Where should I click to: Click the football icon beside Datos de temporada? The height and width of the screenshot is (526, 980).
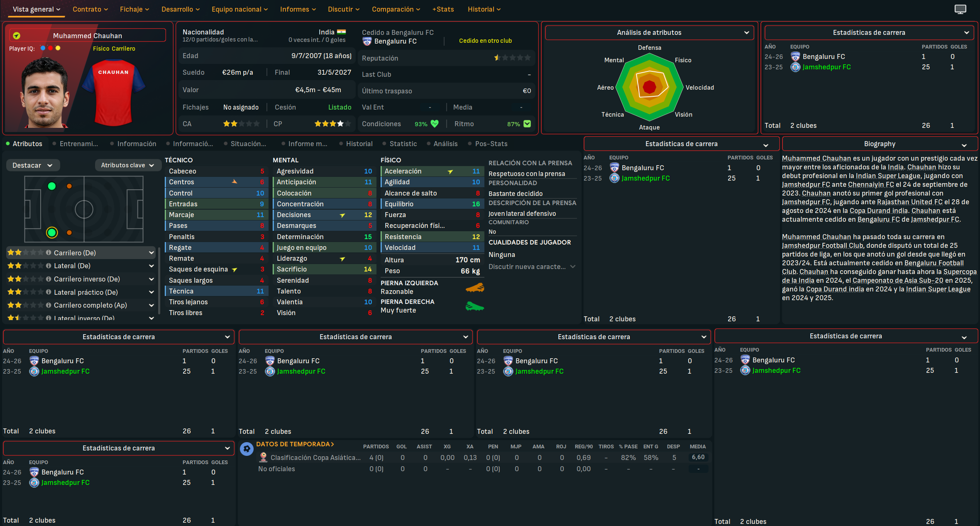tap(247, 449)
